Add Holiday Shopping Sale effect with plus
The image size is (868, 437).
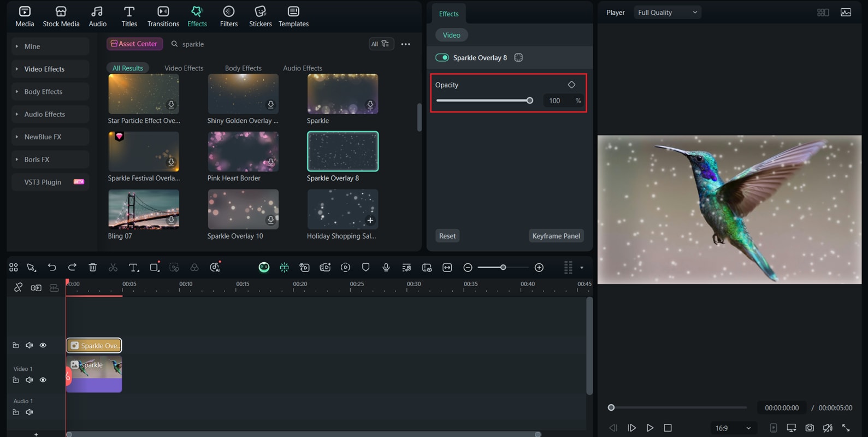point(370,220)
